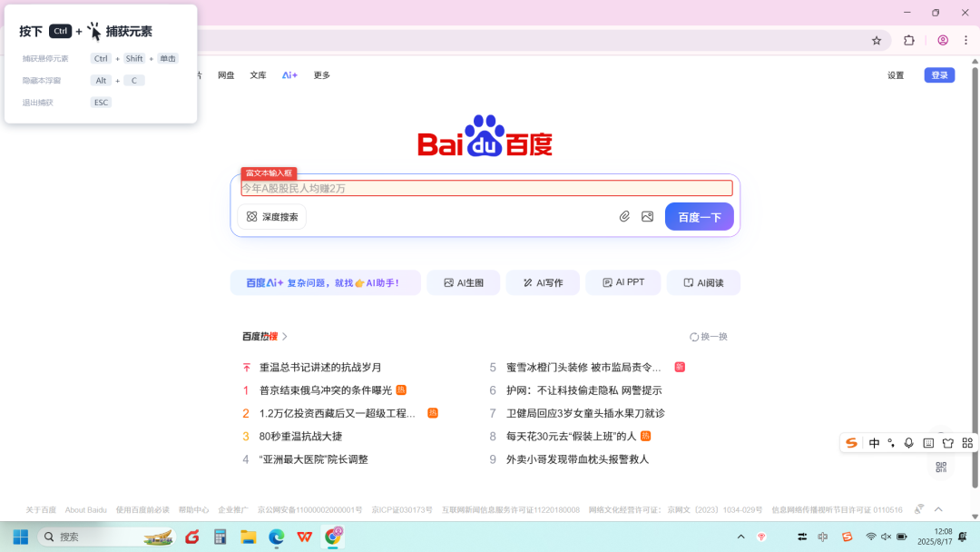Open the browser three-dot menu
Viewport: 980px width, 552px height.
965,41
